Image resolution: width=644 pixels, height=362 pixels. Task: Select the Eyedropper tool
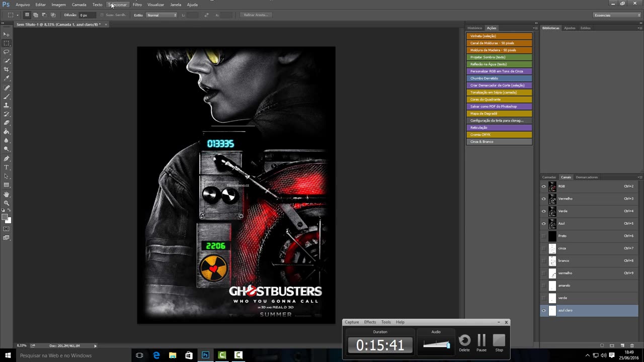7,78
